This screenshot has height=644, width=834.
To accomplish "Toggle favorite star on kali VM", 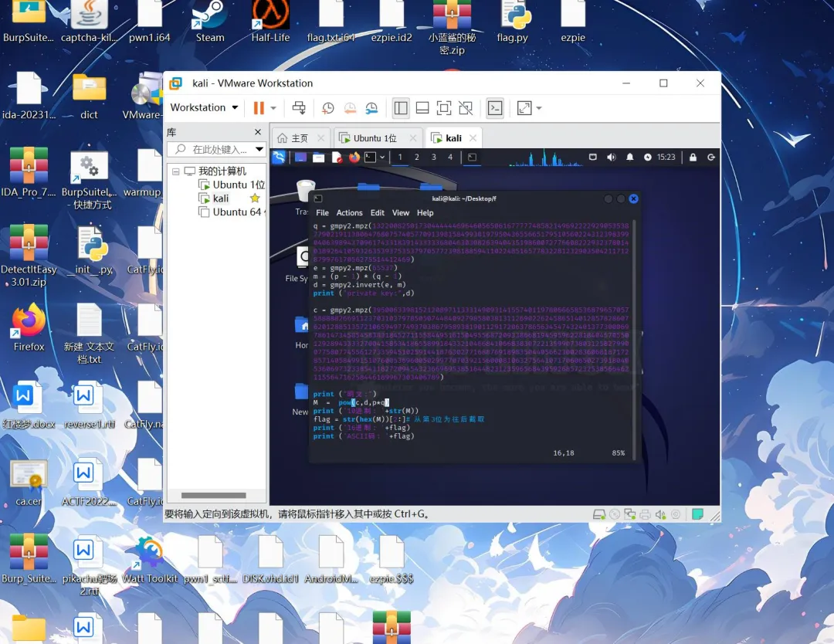I will pos(255,198).
